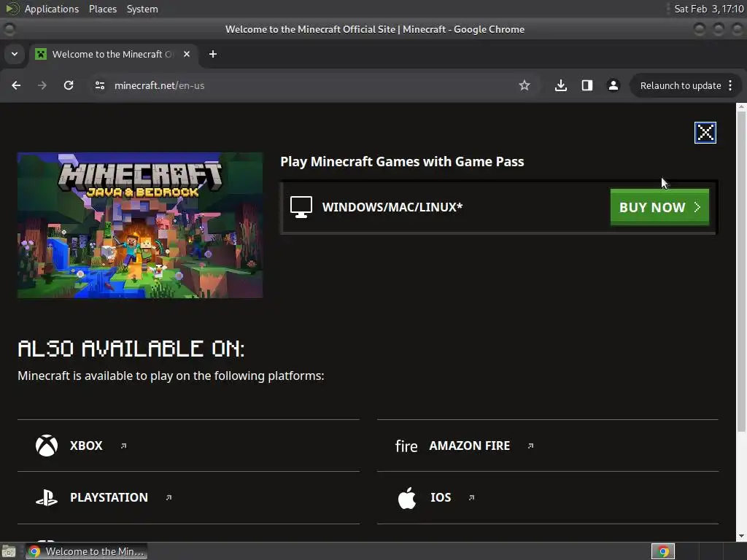Open the Places menu
Screen dimensions: 747x560
tap(103, 9)
